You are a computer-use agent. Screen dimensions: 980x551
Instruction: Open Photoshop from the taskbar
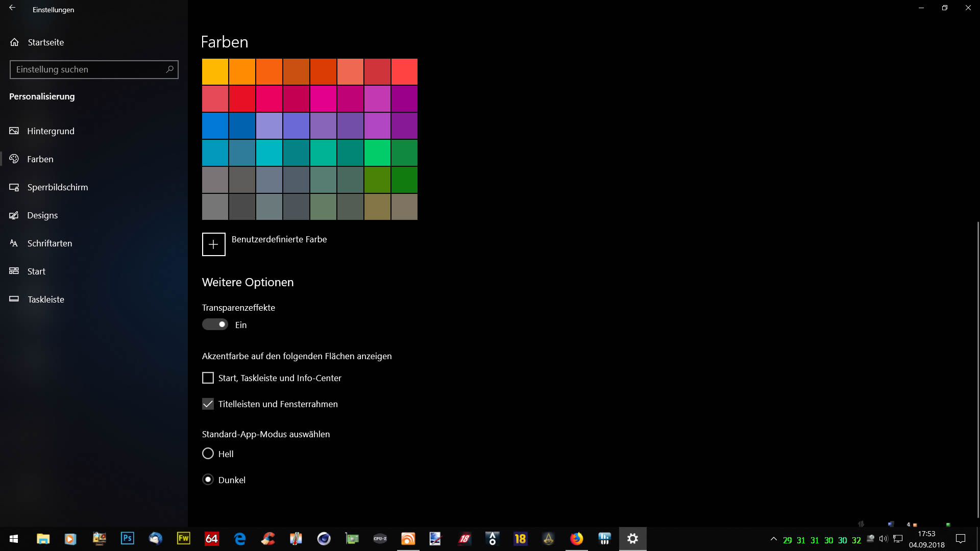coord(127,539)
